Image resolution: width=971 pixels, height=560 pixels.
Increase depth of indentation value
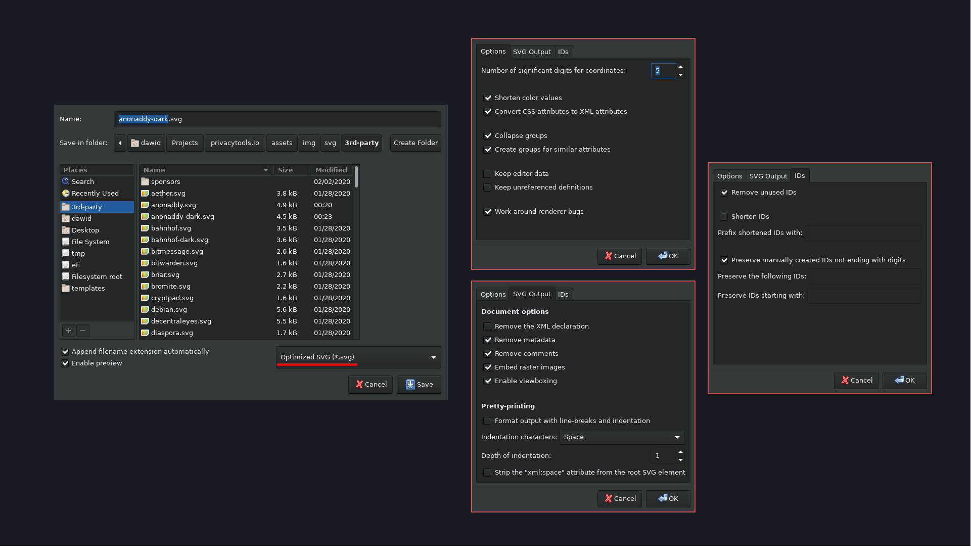680,452
